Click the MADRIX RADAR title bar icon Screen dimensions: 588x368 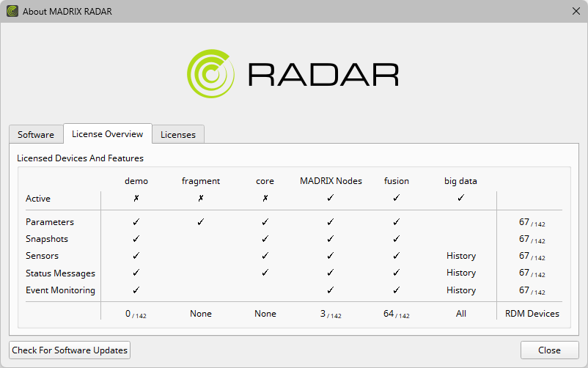tap(12, 11)
